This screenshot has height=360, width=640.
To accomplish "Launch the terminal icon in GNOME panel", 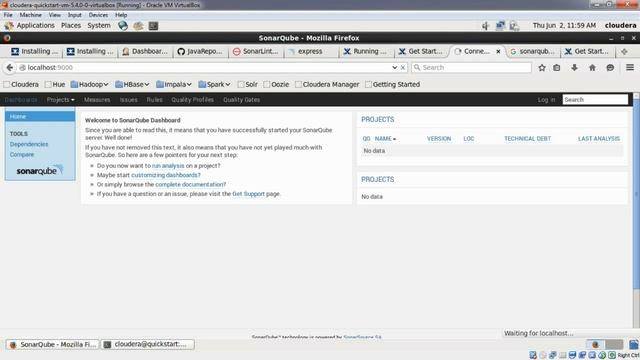I will click(x=153, y=26).
